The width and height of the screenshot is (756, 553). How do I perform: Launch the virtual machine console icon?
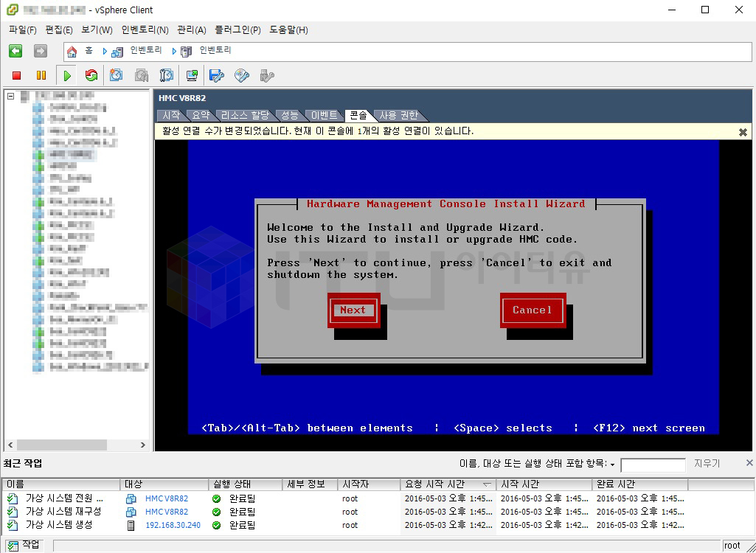pos(192,75)
